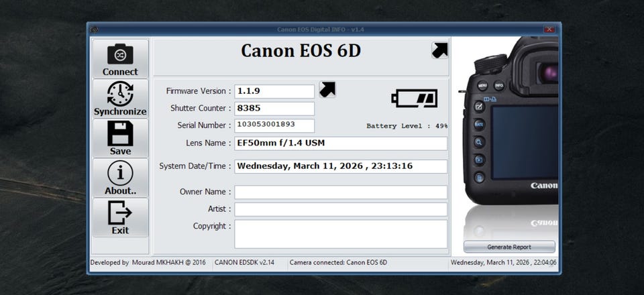Viewport: 644px width, 295px height.
Task: Click arrow icon next to Firmware Version
Action: click(327, 89)
